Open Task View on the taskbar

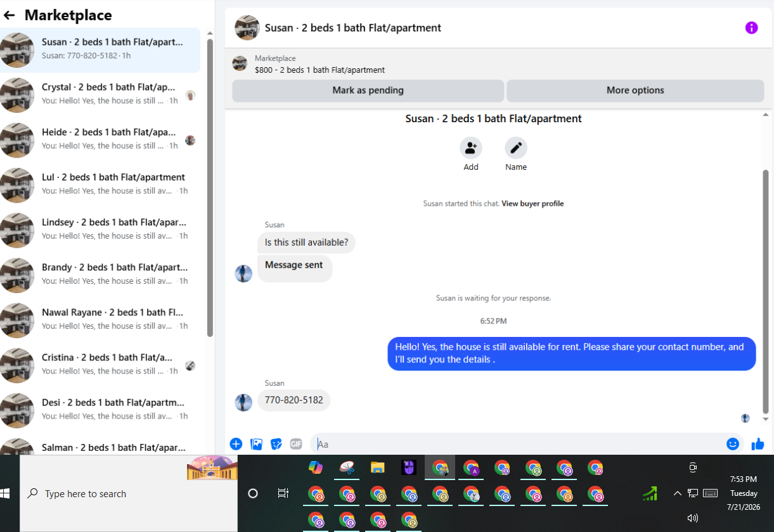tap(283, 493)
